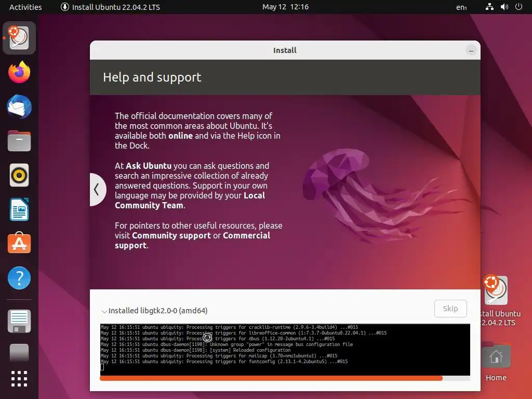Open the power menu icon
The height and width of the screenshot is (399, 532).
(x=518, y=7)
